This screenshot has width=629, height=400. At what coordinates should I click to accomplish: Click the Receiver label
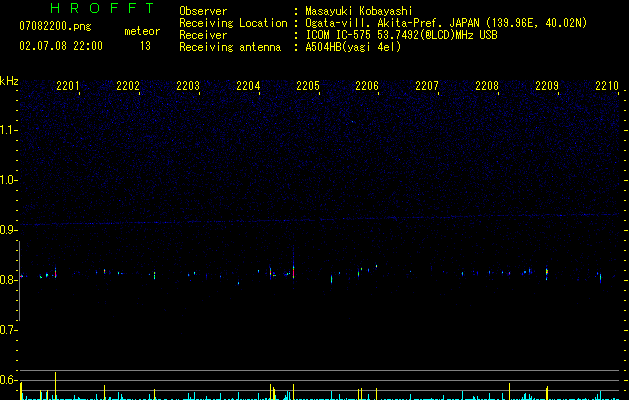pyautogui.click(x=203, y=35)
